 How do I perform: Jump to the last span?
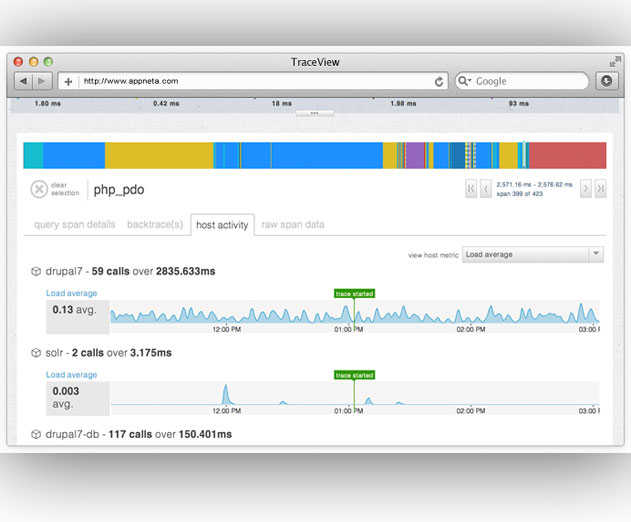point(600,188)
